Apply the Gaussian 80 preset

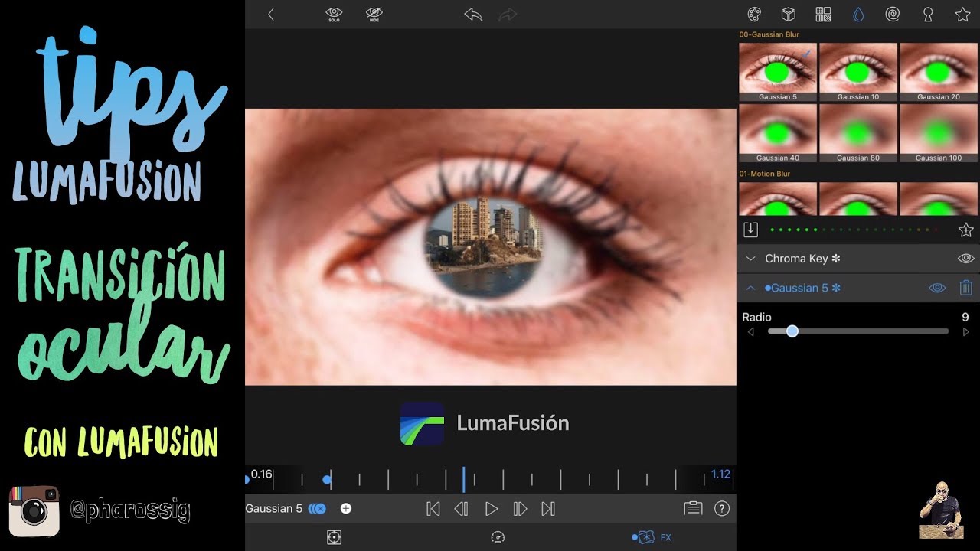(858, 132)
